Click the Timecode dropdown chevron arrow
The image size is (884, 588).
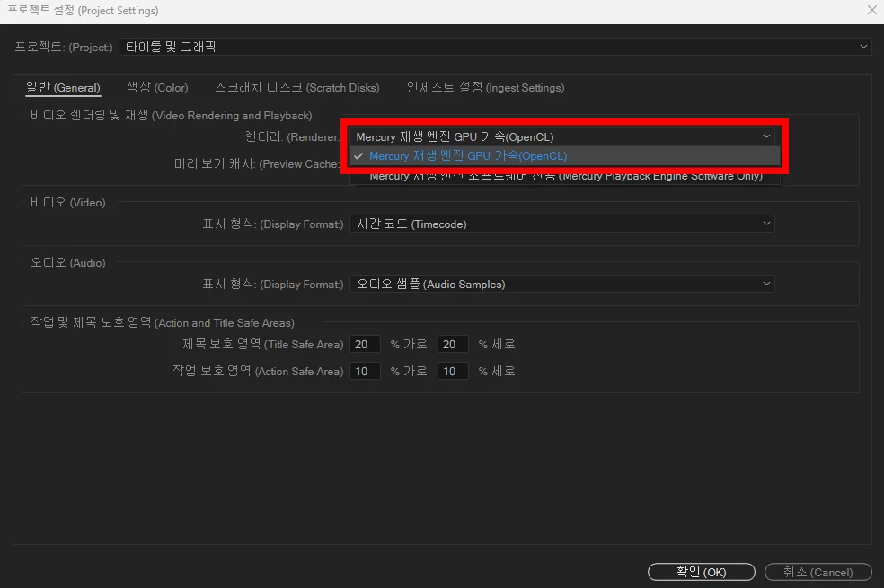[766, 224]
